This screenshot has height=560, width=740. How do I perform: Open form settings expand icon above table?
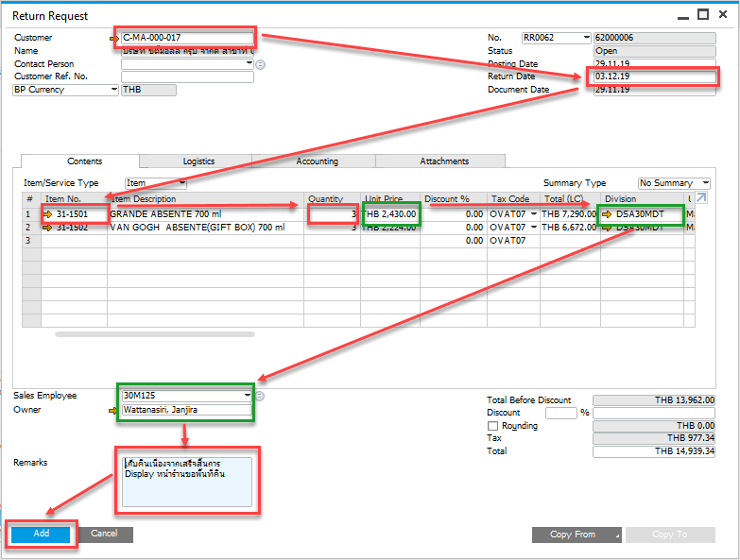[702, 198]
